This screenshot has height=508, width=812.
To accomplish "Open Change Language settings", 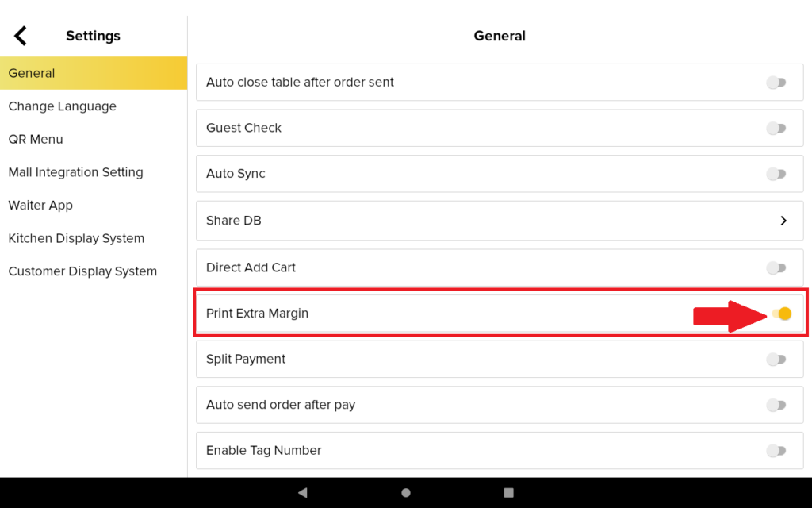I will (x=63, y=106).
